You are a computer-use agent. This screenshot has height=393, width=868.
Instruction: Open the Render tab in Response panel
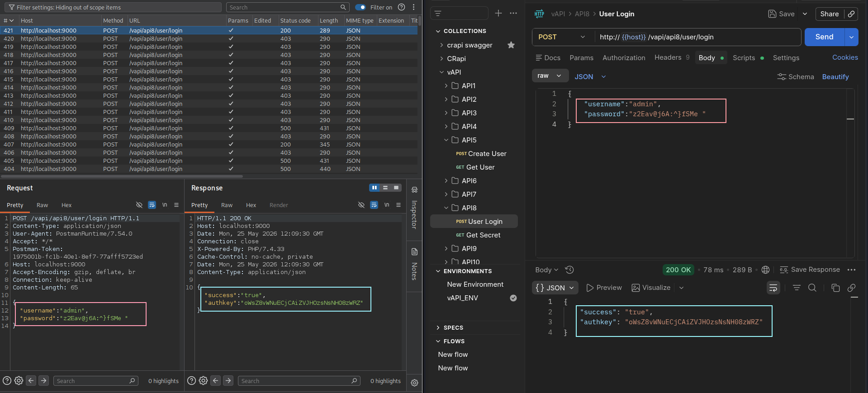tap(279, 205)
